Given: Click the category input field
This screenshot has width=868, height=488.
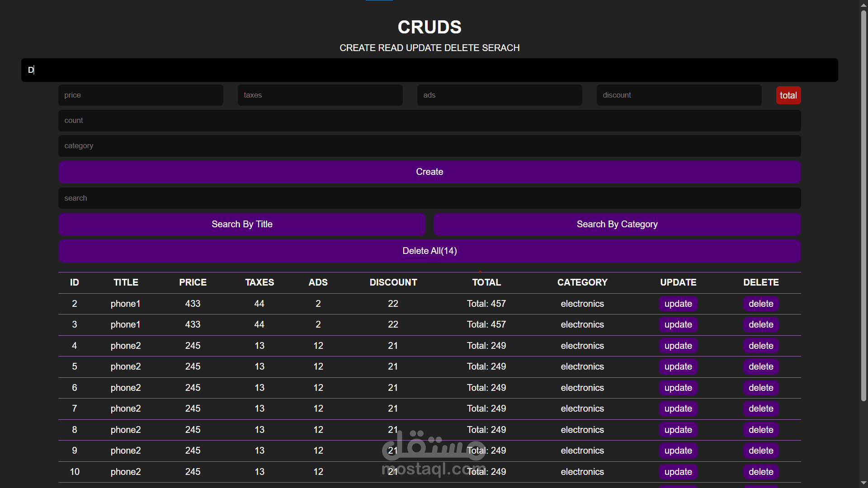Looking at the screenshot, I should point(429,146).
